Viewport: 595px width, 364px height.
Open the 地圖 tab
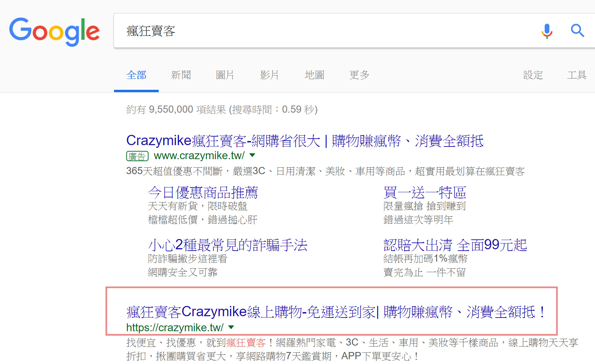(x=314, y=75)
